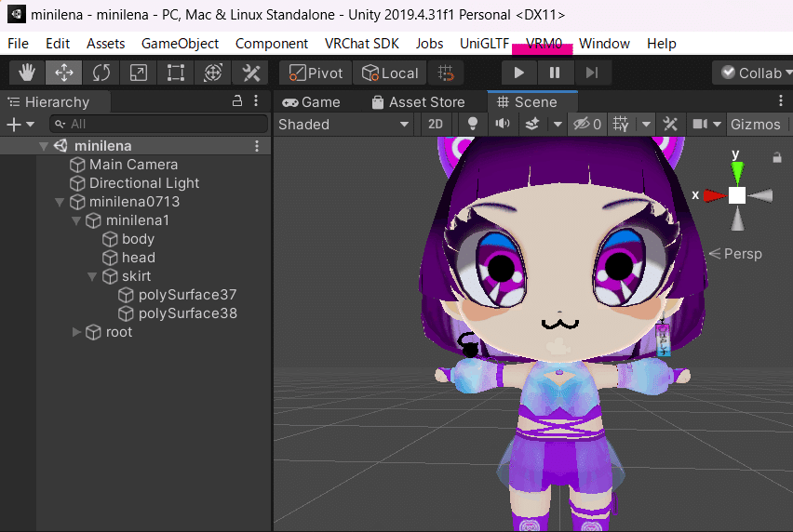Switch to the Asset Store tab

pos(418,102)
